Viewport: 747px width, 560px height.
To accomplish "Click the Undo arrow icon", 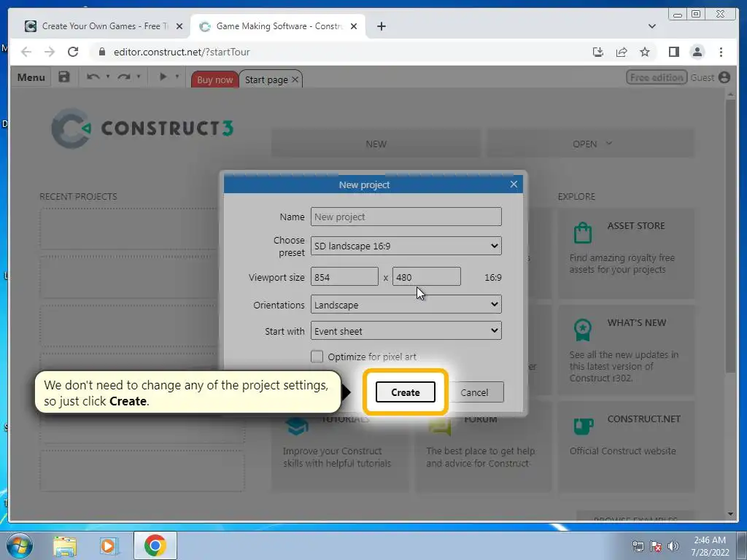I will [x=93, y=77].
